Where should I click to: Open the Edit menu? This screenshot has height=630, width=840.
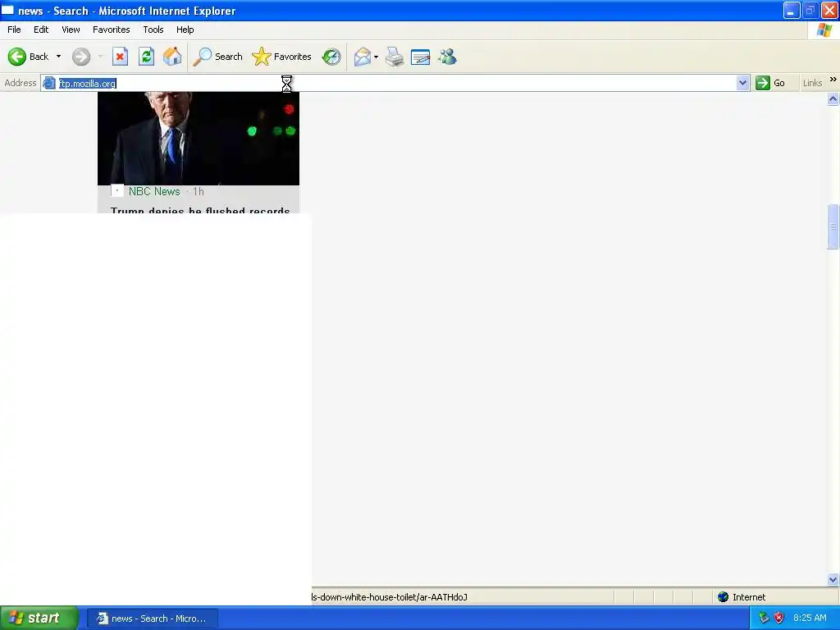(x=41, y=30)
